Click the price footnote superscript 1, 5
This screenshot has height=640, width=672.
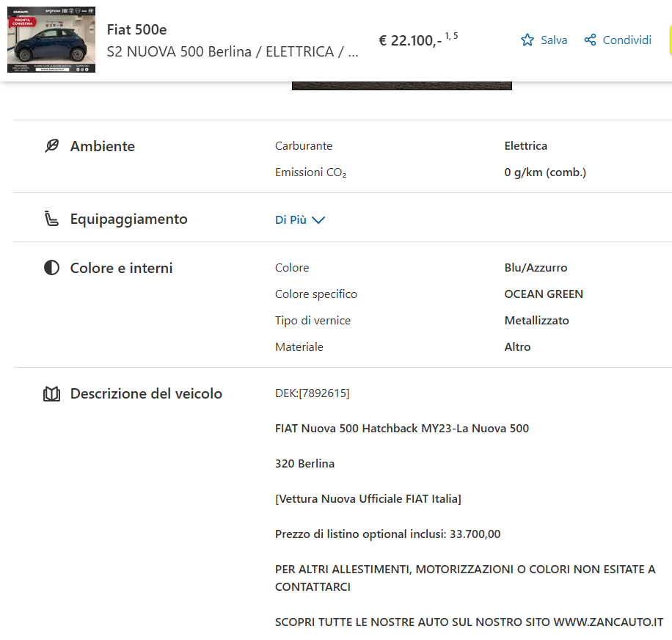pos(451,36)
